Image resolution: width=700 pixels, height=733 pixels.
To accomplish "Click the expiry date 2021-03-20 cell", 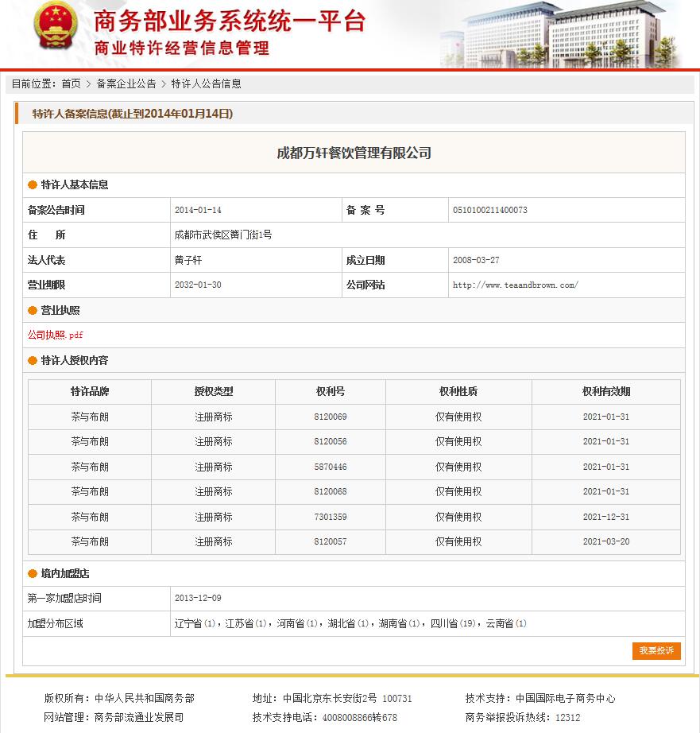I will [x=605, y=541].
